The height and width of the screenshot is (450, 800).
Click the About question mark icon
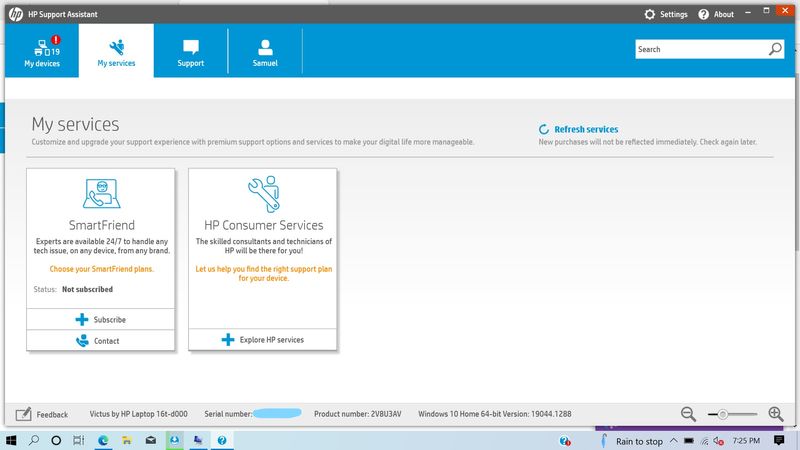pyautogui.click(x=717, y=14)
